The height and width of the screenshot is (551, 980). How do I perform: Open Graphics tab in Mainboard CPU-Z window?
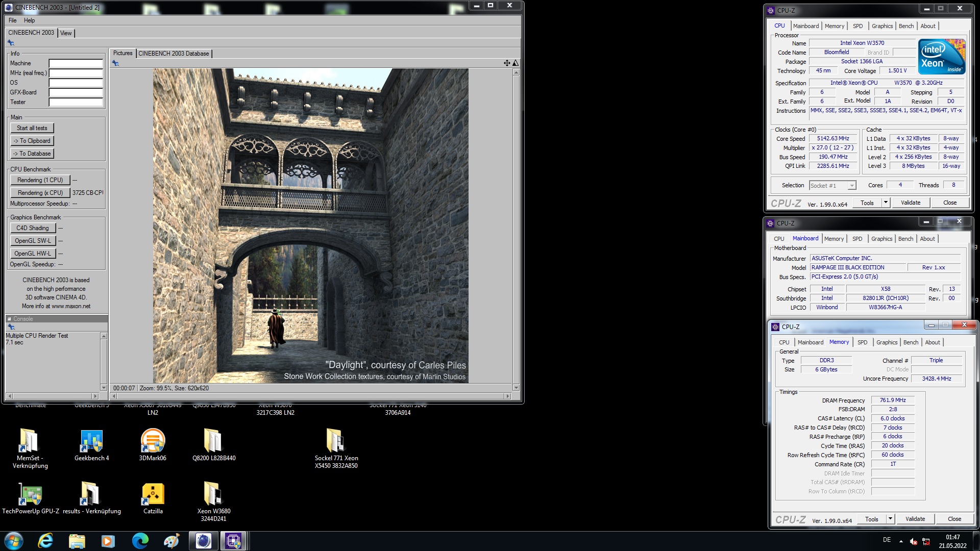tap(881, 239)
